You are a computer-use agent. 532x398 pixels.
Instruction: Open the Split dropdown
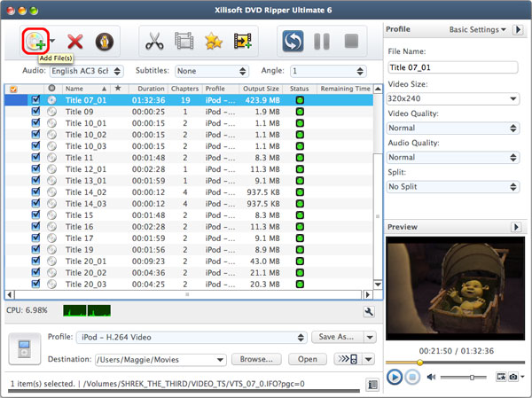click(453, 187)
